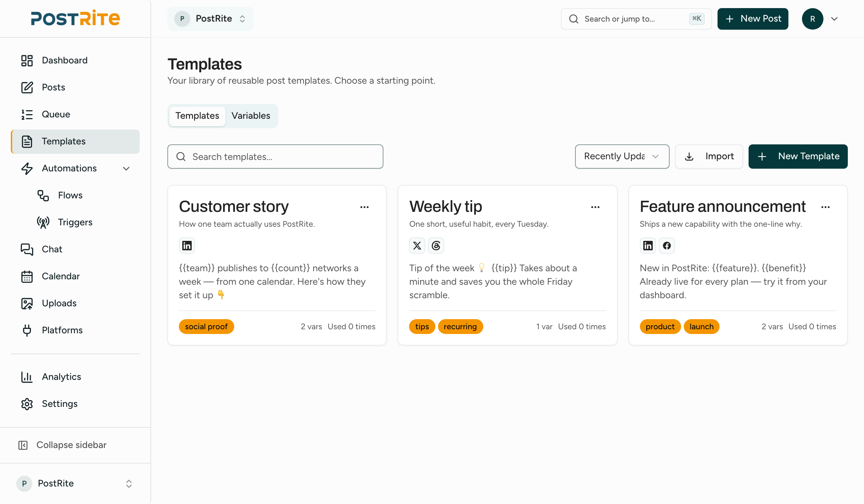Click the PostRite logo
864x504 pixels.
[75, 18]
